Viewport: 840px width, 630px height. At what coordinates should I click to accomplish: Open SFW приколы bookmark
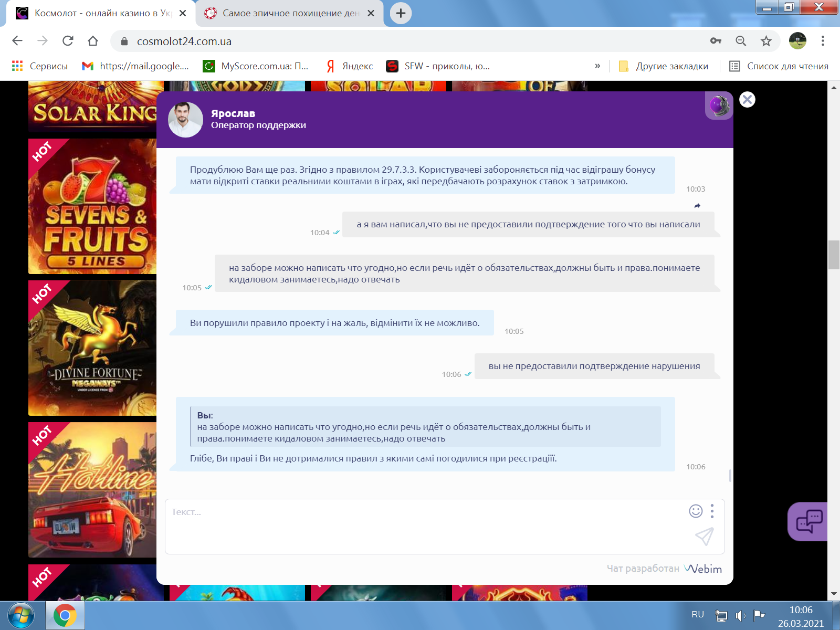pos(438,66)
